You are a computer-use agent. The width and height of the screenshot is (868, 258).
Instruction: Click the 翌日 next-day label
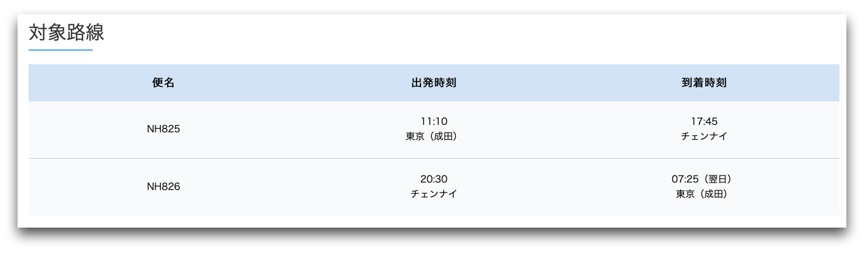719,179
